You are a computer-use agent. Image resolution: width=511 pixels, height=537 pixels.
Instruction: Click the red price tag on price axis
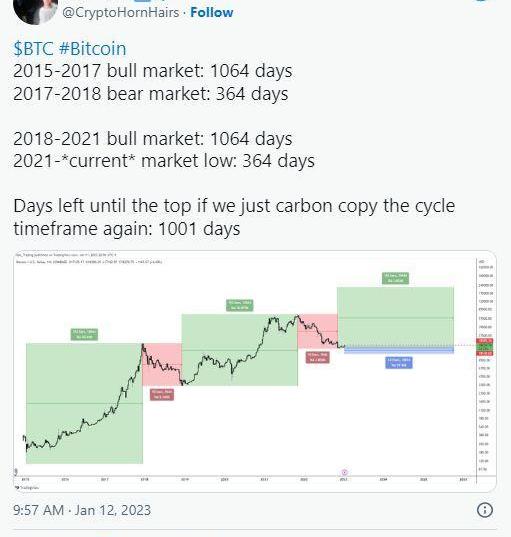coord(485,341)
